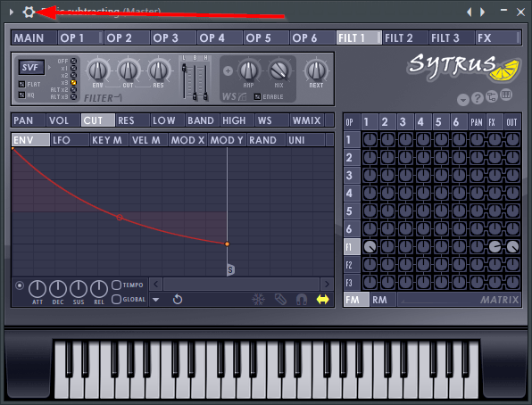Click the Sytrus lemon logo
This screenshot has width=532, height=405.
[464, 67]
